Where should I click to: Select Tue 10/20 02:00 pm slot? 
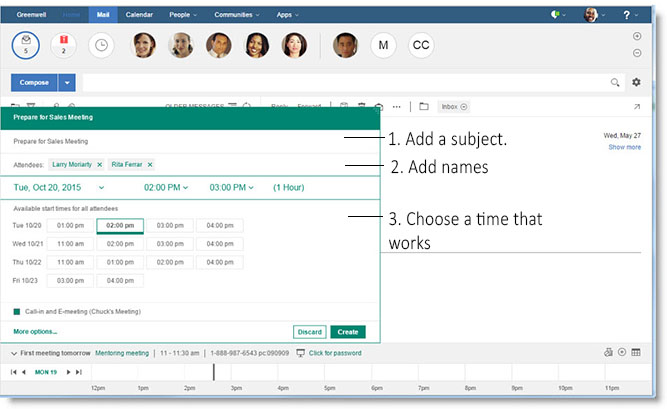[120, 226]
